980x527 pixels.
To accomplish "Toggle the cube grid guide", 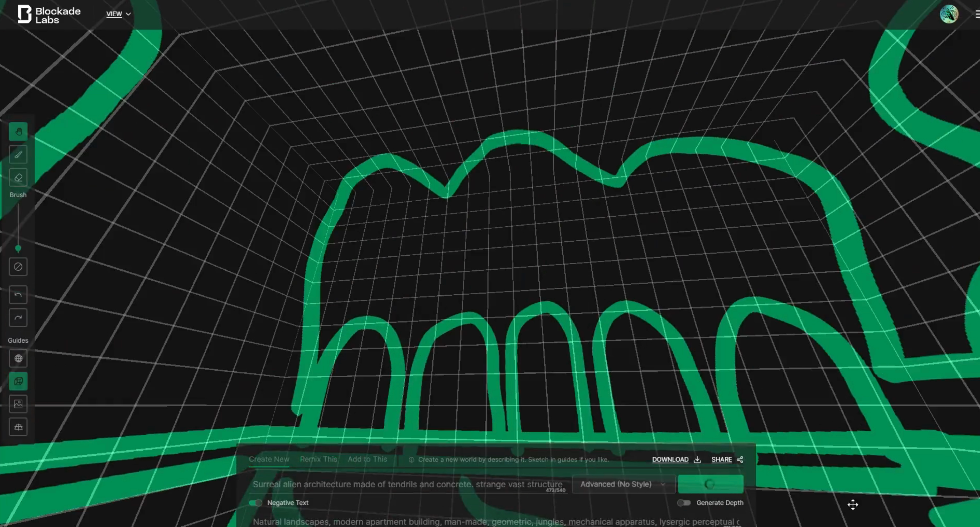I will 18,381.
